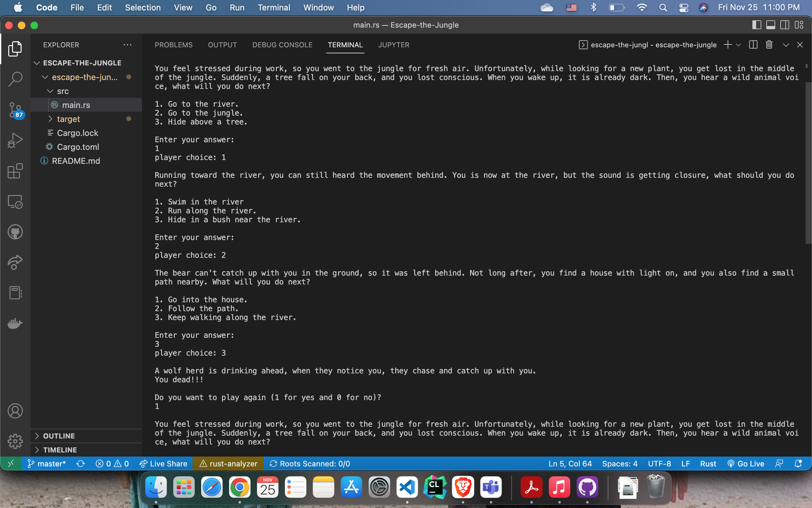Screen dimensions: 812x508
Task: Open the GitHub view in activity bar
Action: point(15,232)
